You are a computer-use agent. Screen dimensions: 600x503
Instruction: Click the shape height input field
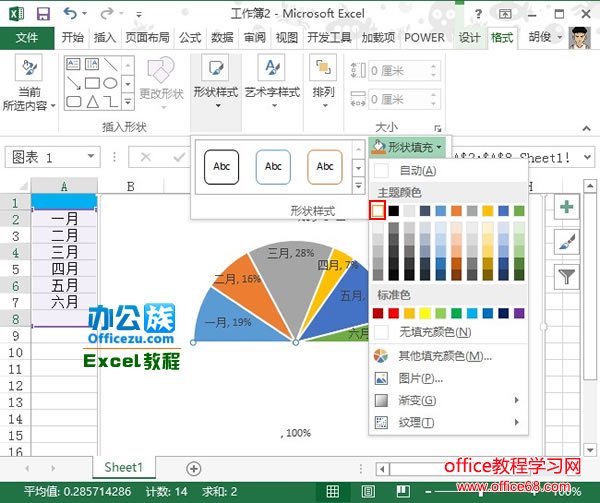(x=399, y=70)
